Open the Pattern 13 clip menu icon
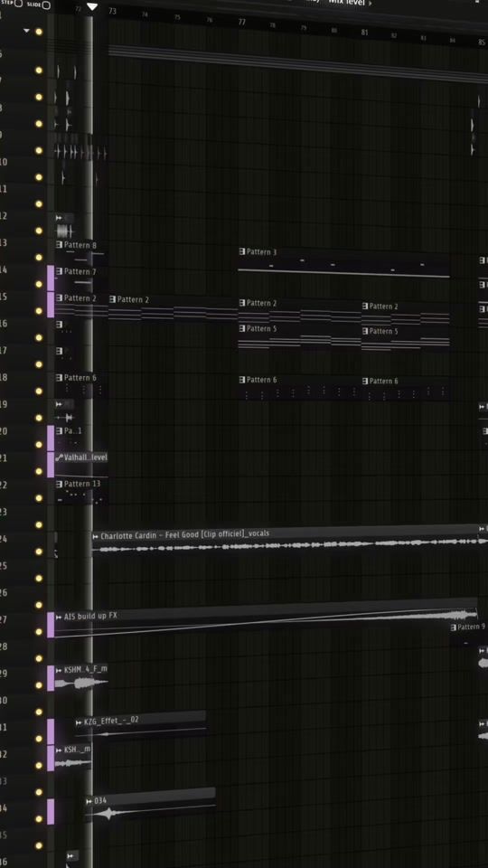 pos(60,484)
